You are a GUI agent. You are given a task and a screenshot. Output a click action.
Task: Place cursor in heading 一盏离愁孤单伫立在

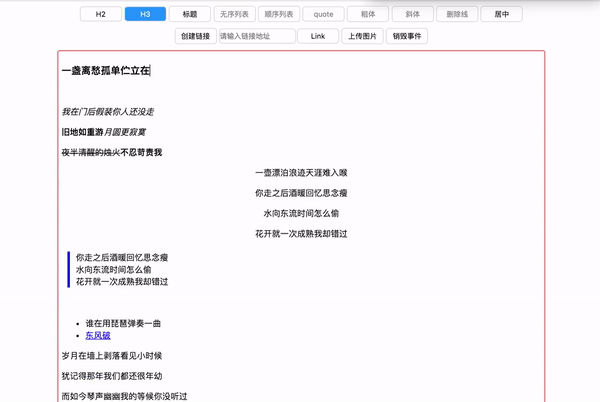coord(106,71)
